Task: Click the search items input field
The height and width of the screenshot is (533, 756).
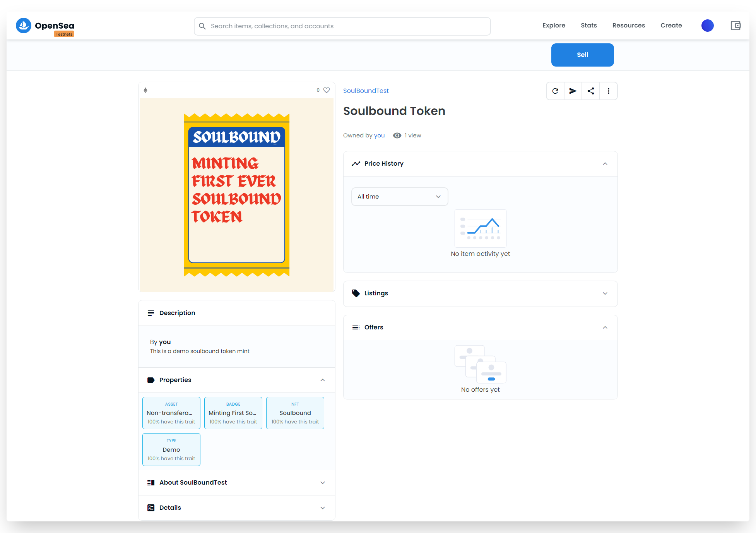Action: point(342,26)
